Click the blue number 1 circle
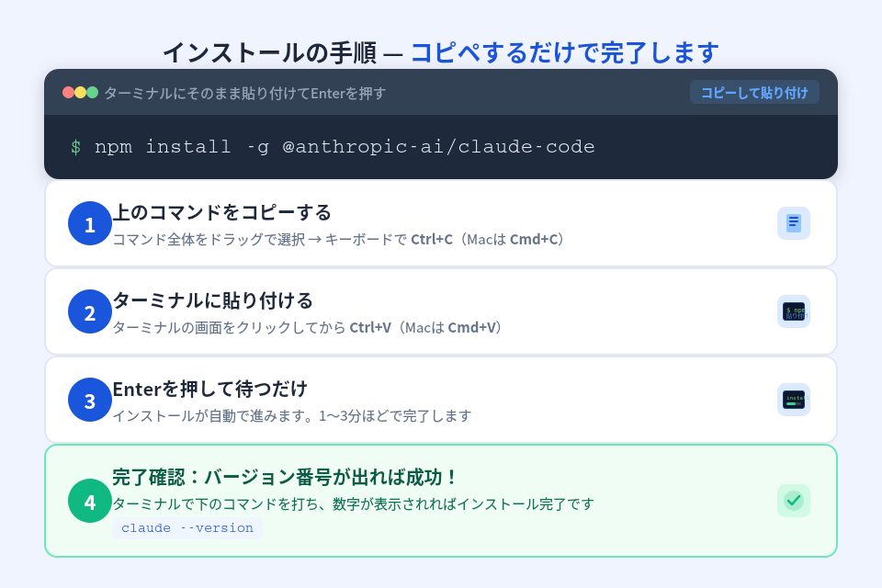Image resolution: width=882 pixels, height=588 pixels. tap(90, 223)
